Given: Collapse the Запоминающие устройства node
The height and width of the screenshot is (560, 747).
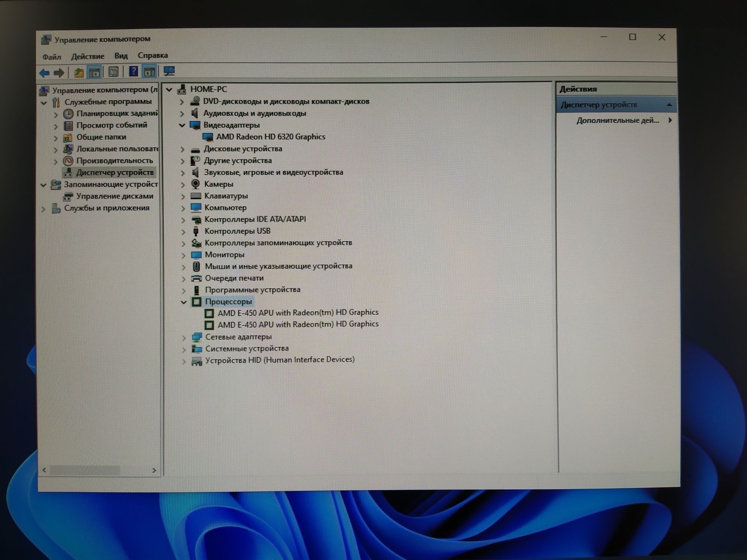Looking at the screenshot, I should (x=43, y=185).
